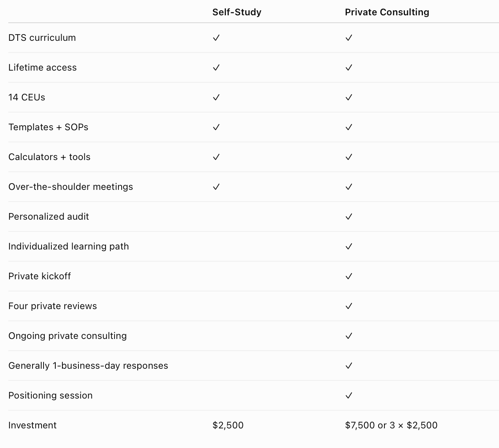Screen dimensions: 499x448
Task: Click the Investment row label
Action: [x=33, y=425]
